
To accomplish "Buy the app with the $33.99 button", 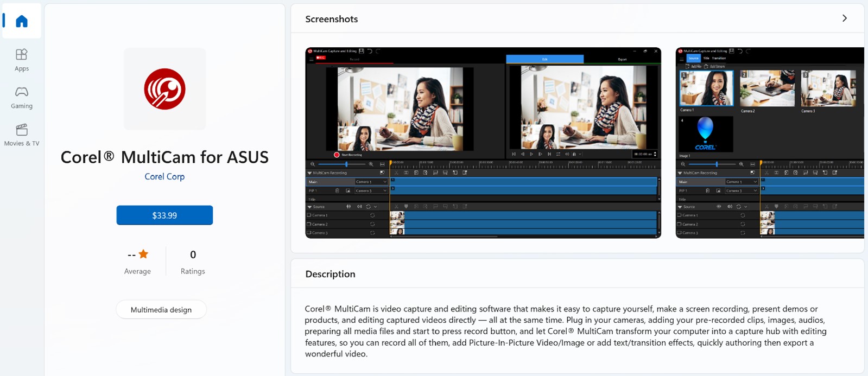I will (x=164, y=215).
